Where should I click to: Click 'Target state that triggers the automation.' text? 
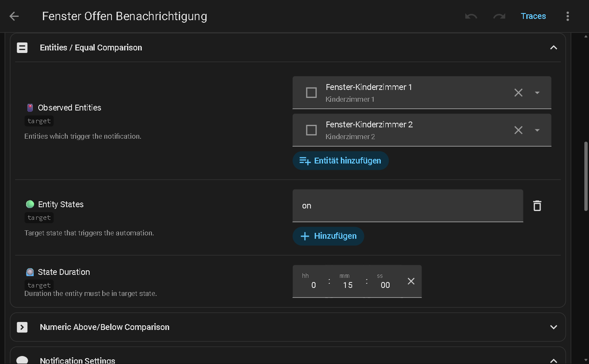(x=89, y=233)
